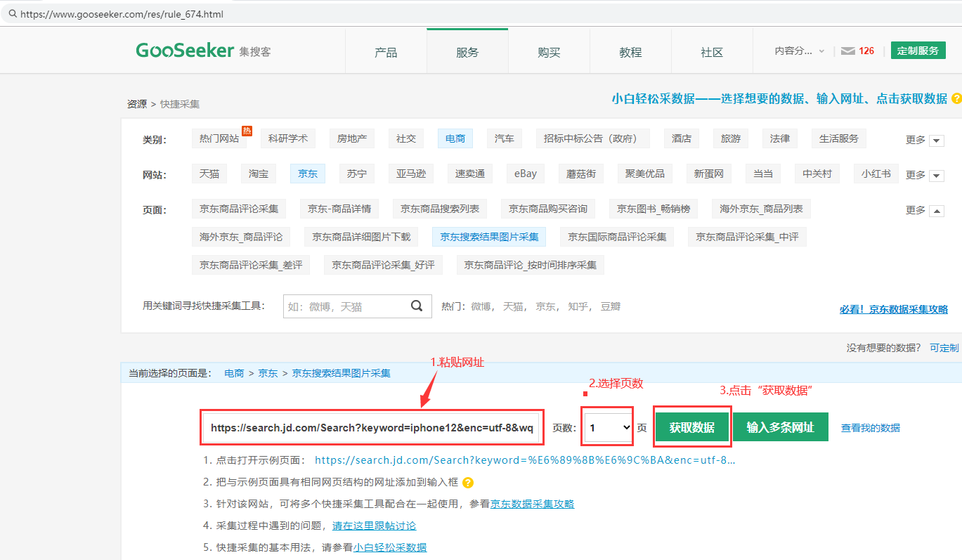Click the 可定制 link
The width and height of the screenshot is (962, 560).
coord(944,348)
